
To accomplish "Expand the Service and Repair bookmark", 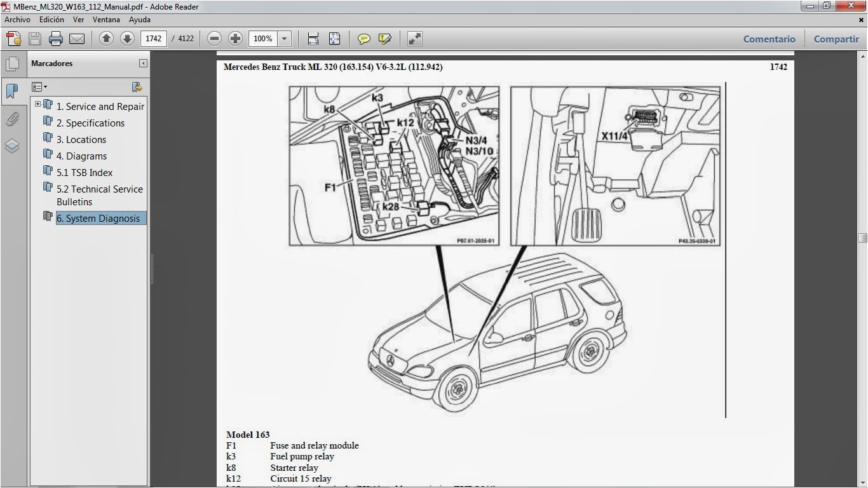I will click(x=38, y=104).
